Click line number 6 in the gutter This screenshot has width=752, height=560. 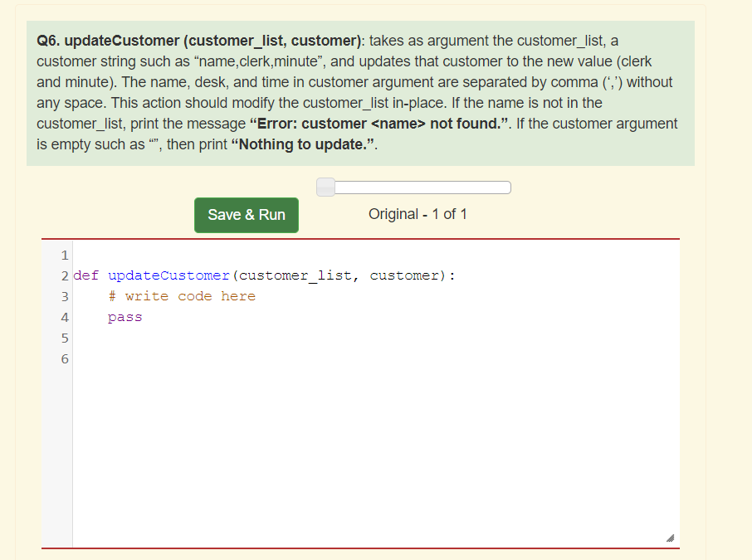click(65, 358)
